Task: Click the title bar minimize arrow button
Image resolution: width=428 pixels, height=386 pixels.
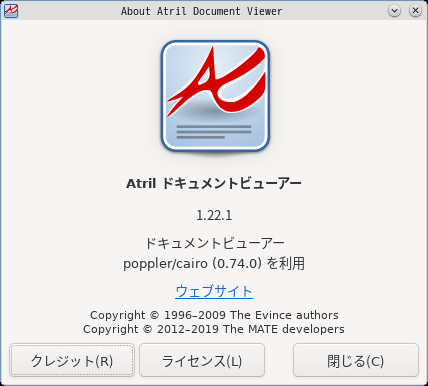Action: [x=394, y=11]
